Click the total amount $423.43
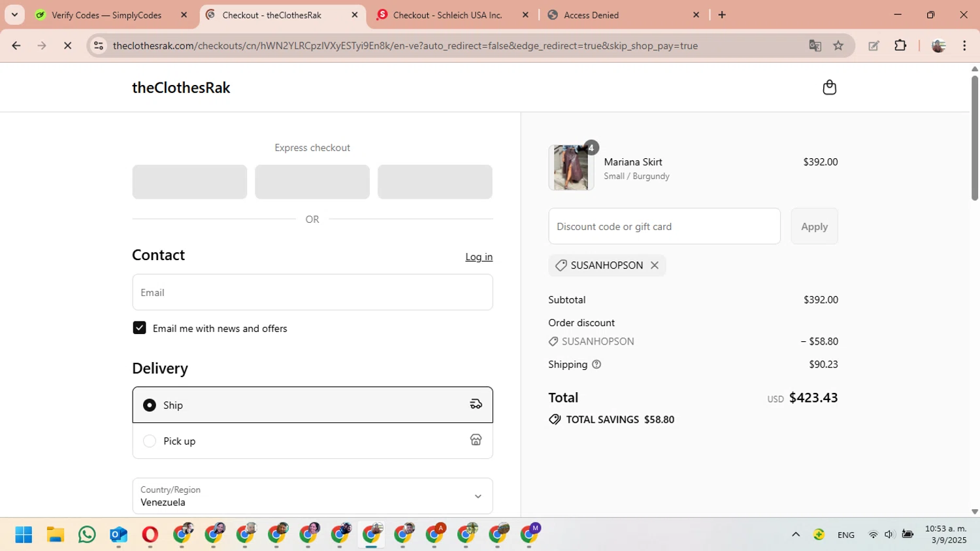Image resolution: width=980 pixels, height=551 pixels. pyautogui.click(x=813, y=397)
